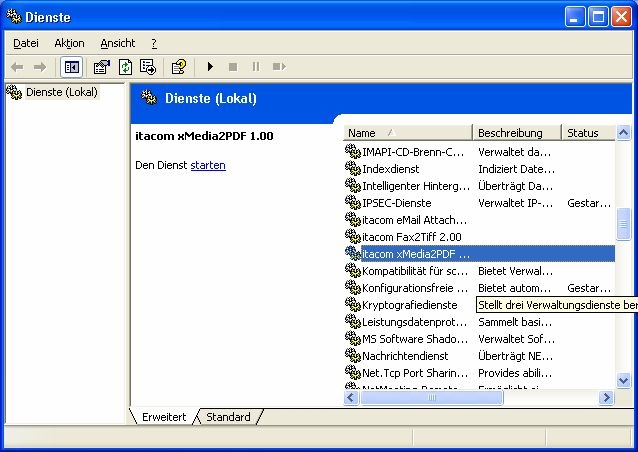Switch to the Standard tab
This screenshot has height=452, width=638.
point(228,417)
